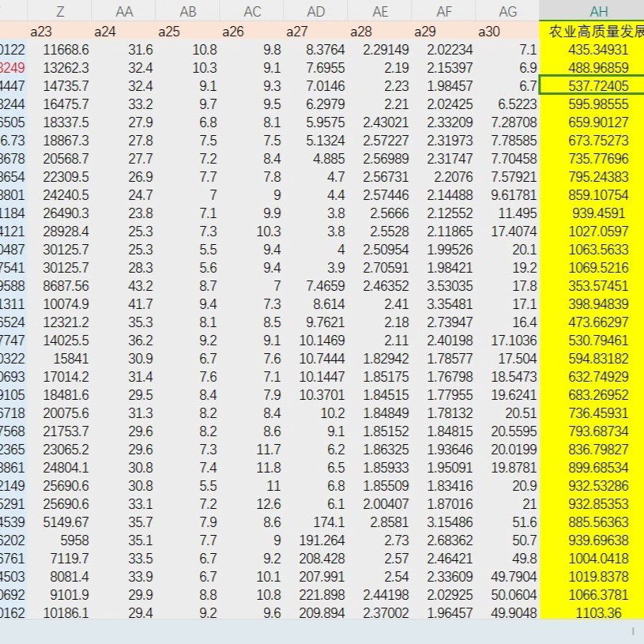The height and width of the screenshot is (644, 644).
Task: Select column header AB
Action: [x=188, y=11]
